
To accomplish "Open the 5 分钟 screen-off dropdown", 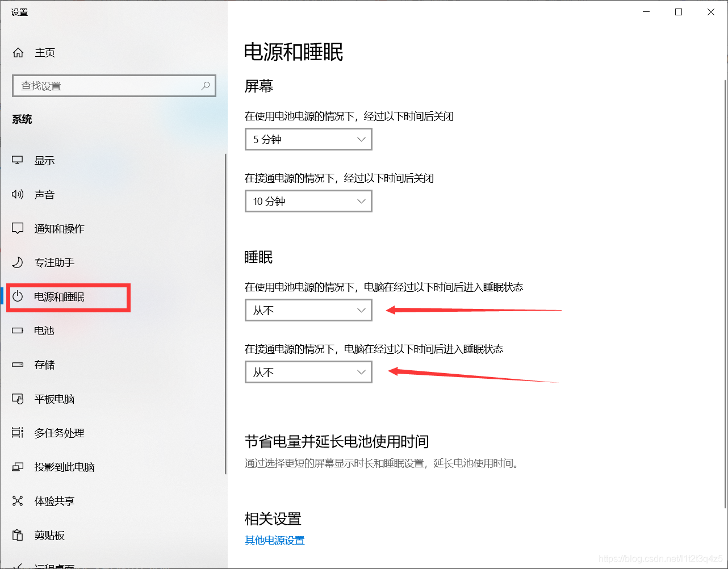I will (x=308, y=139).
